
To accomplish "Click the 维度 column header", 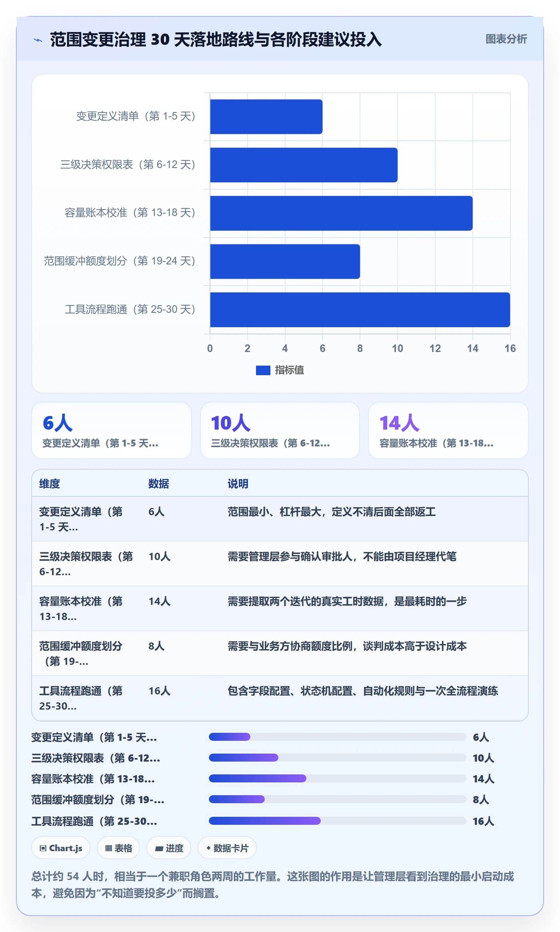I will tap(50, 484).
